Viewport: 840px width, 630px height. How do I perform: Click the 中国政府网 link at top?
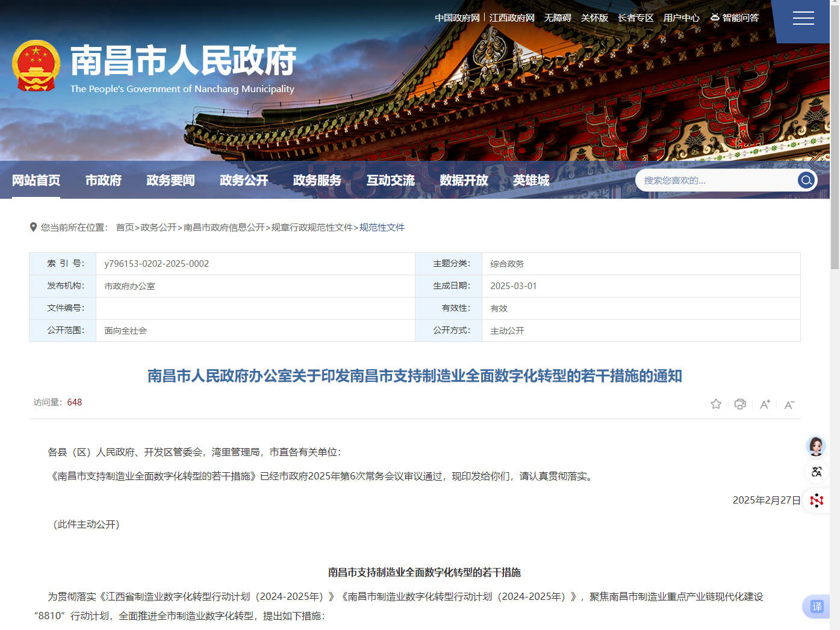457,18
